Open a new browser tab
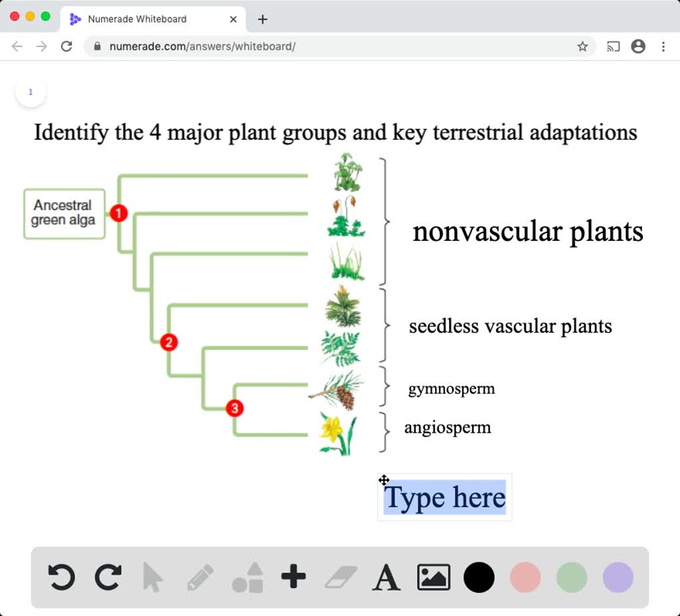 click(x=262, y=19)
